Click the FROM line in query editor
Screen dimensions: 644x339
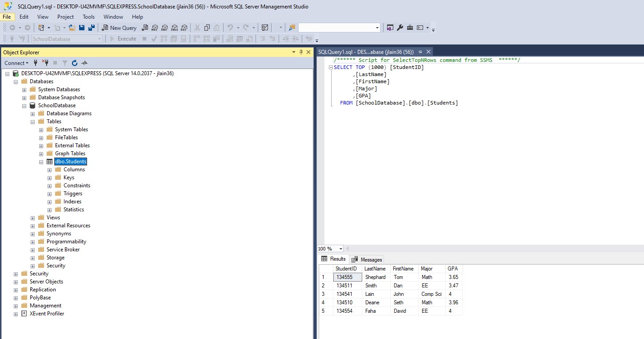399,103
